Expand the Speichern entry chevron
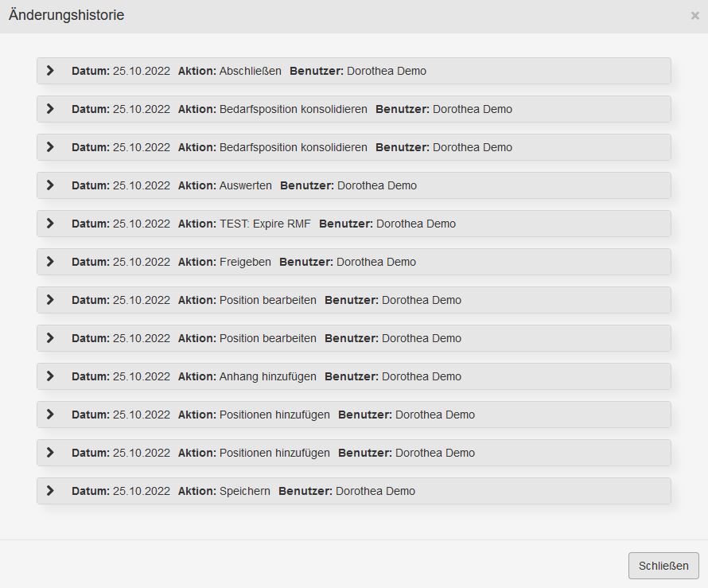The image size is (708, 588). [x=50, y=490]
